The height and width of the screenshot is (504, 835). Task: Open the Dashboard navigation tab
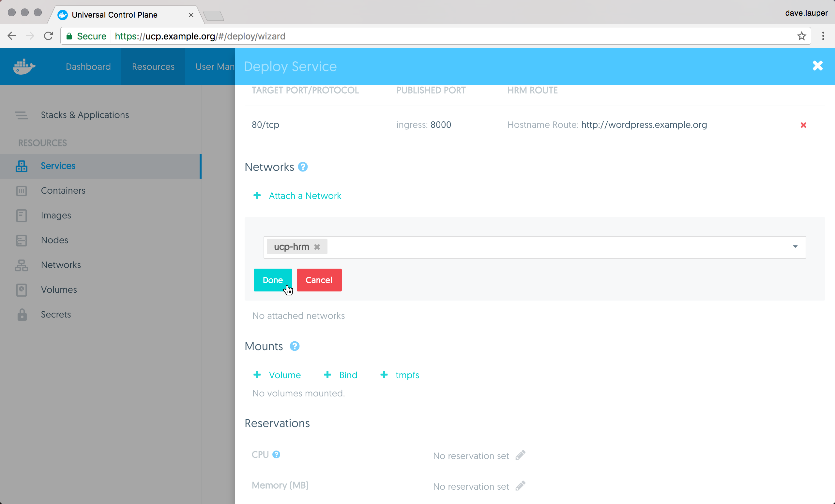[88, 67]
